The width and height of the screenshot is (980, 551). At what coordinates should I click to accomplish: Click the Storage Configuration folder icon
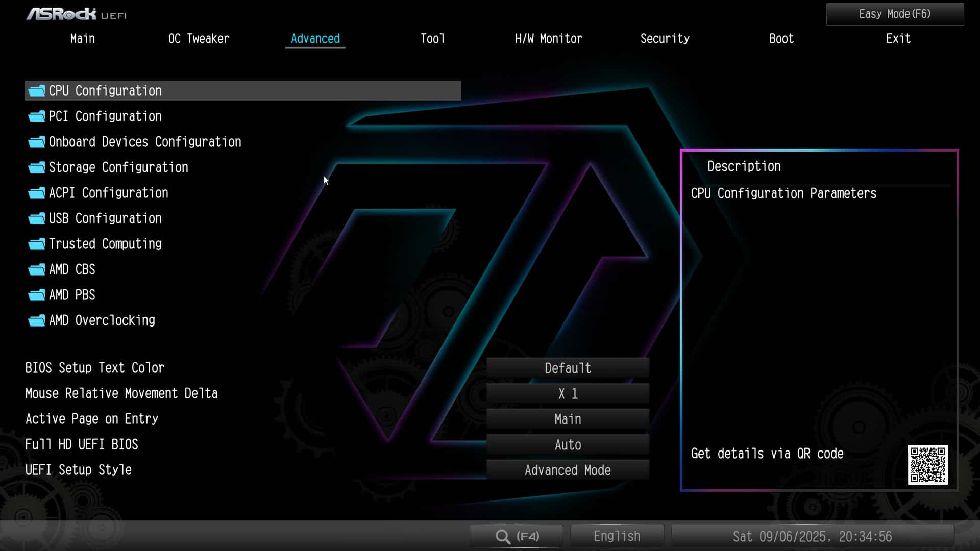(x=36, y=168)
